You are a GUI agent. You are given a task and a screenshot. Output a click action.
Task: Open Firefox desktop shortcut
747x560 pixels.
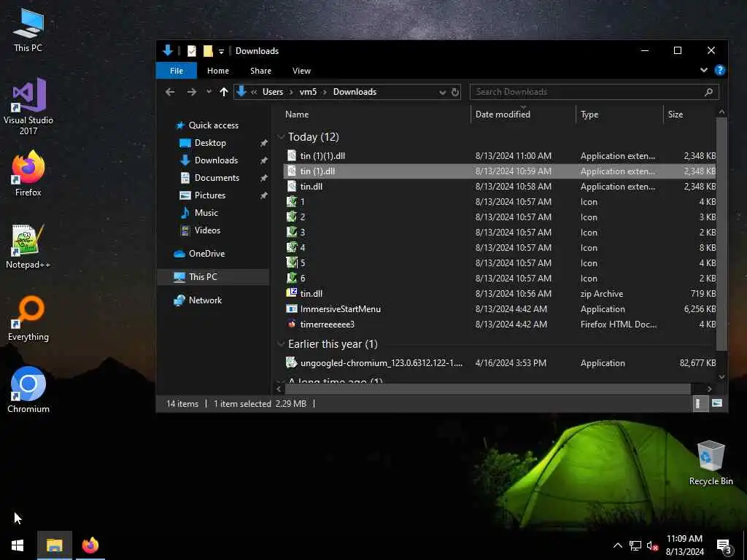[28, 174]
